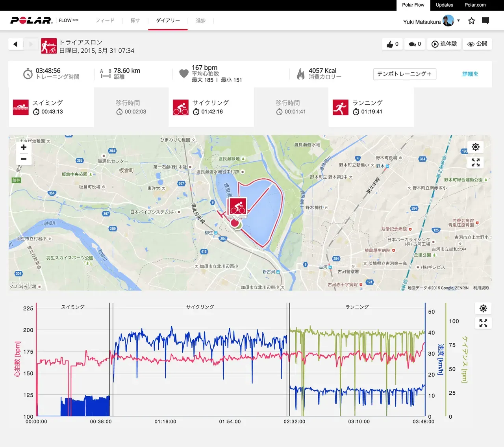Select the スイミング swimming segment
This screenshot has height=447, width=504.
(51, 107)
